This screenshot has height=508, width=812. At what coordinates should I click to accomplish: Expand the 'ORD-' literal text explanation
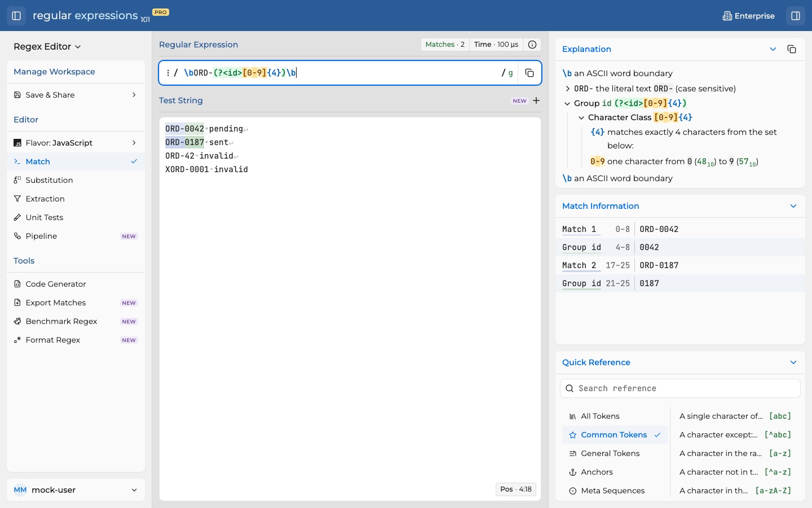(568, 89)
